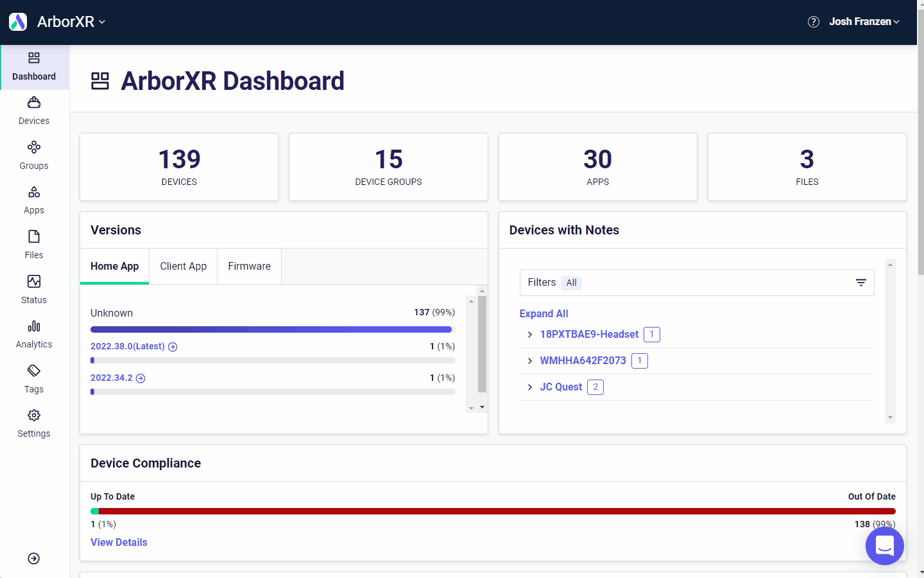Screen dimensions: 924x578
Task: Open the ArborXR organization dropdown
Action: point(71,22)
